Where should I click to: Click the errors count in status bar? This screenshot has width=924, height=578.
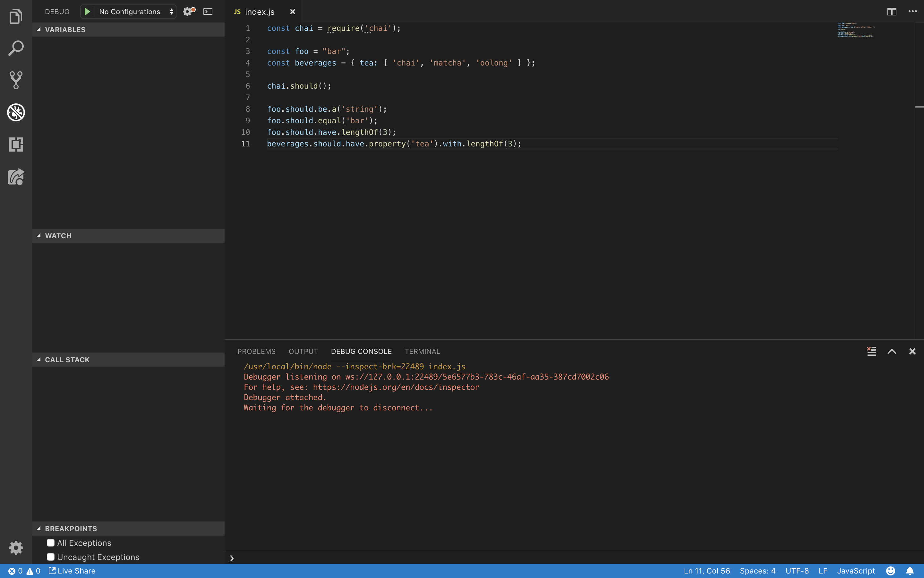click(x=15, y=571)
